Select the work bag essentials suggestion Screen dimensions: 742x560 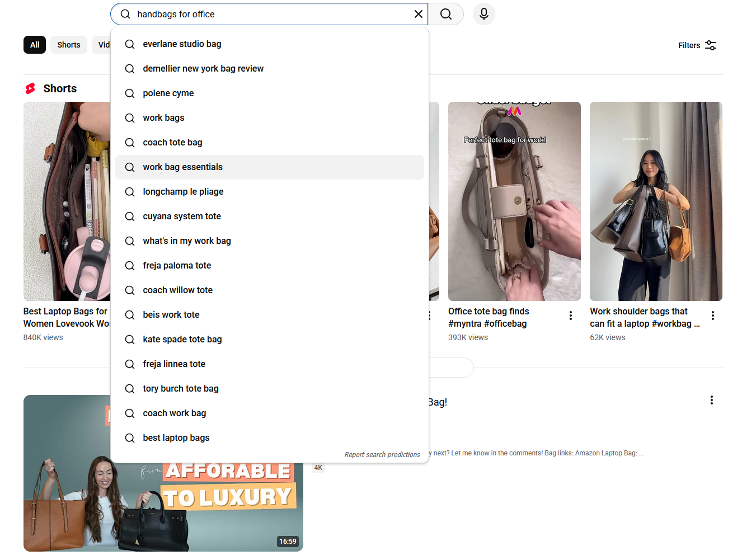click(x=182, y=167)
